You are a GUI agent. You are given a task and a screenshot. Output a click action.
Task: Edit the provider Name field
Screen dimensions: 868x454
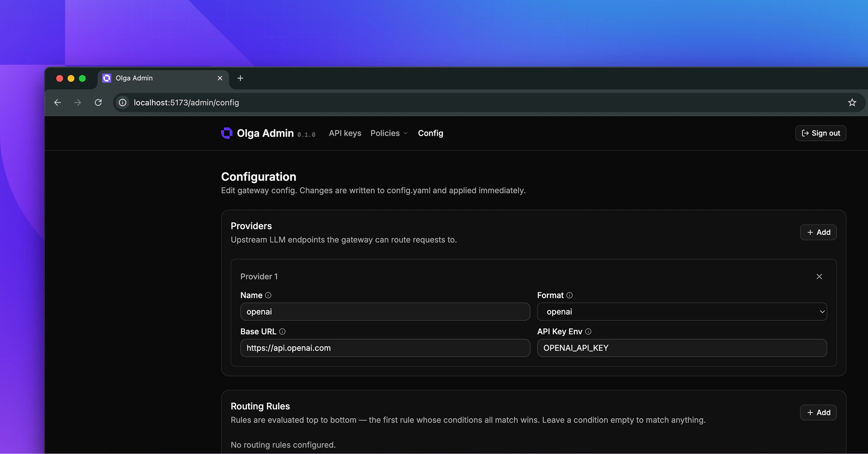(385, 312)
